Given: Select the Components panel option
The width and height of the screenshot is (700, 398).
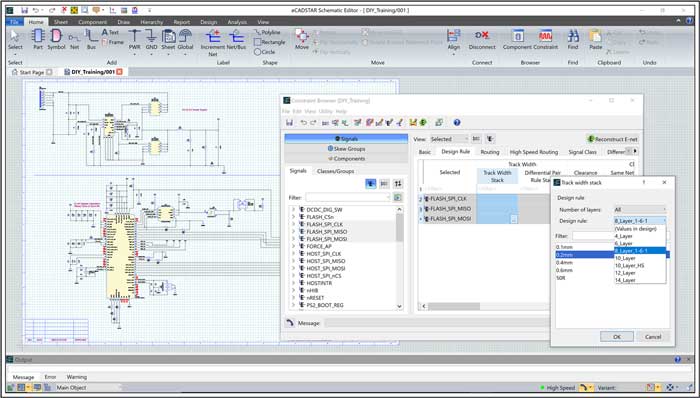Looking at the screenshot, I should point(346,158).
